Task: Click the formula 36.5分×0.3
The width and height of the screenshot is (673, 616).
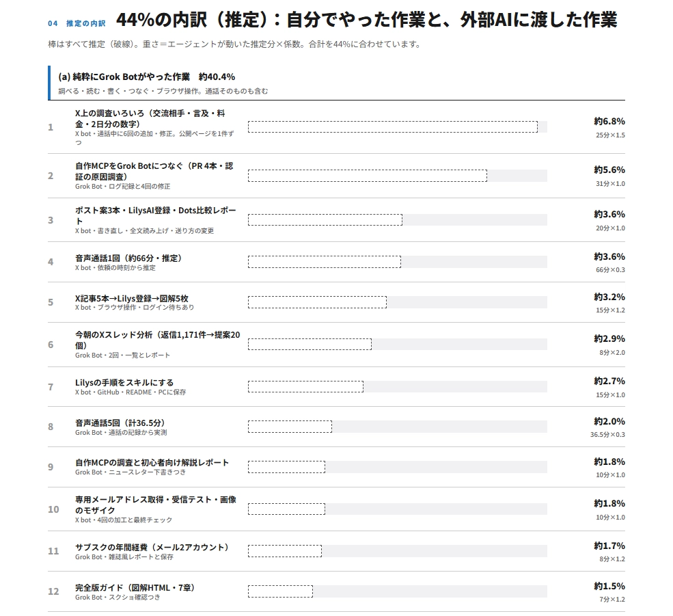Action: coord(607,435)
